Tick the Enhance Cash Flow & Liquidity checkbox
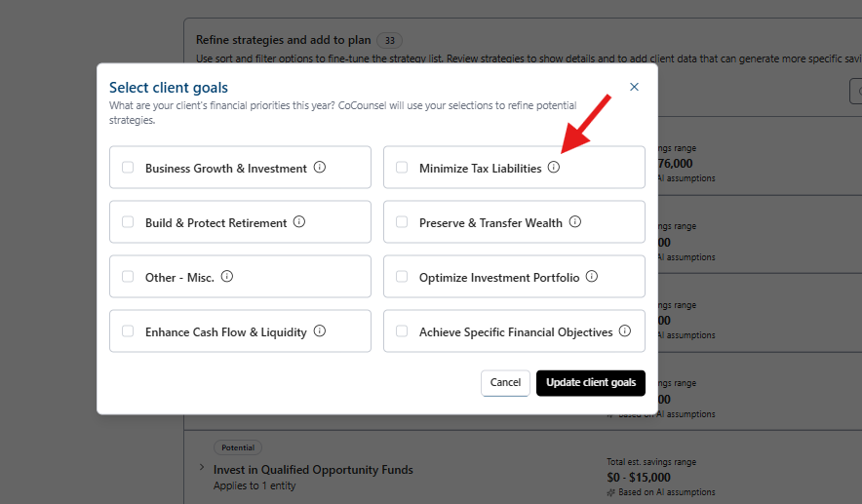Image resolution: width=862 pixels, height=504 pixels. pyautogui.click(x=128, y=331)
